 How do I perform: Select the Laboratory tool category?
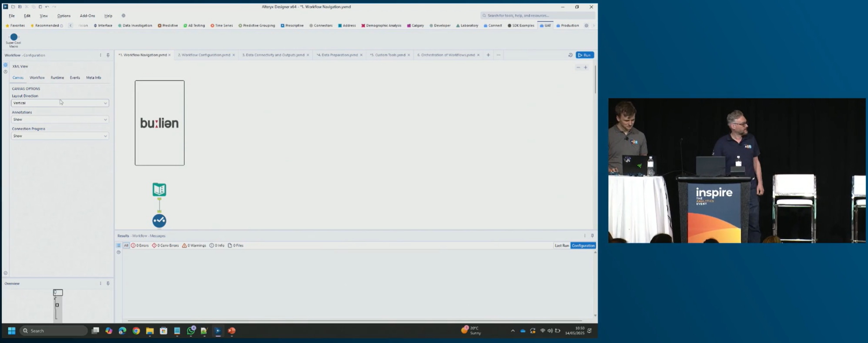(x=467, y=26)
